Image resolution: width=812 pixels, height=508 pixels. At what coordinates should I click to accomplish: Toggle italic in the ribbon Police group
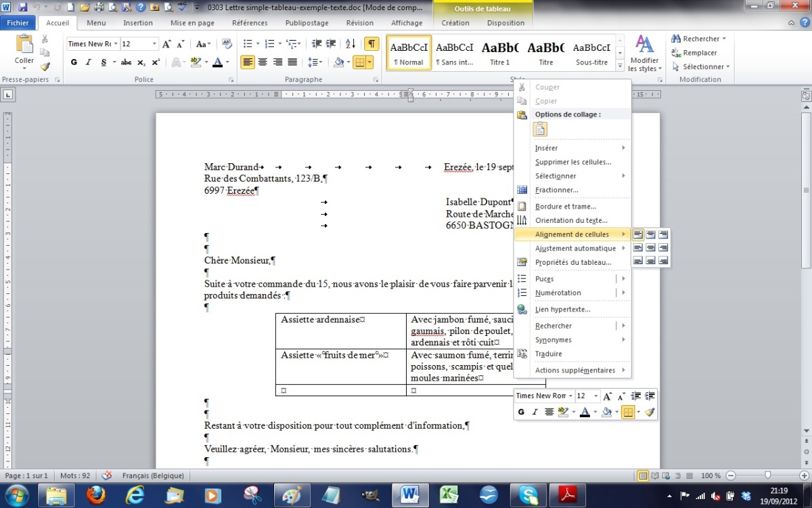(88, 62)
